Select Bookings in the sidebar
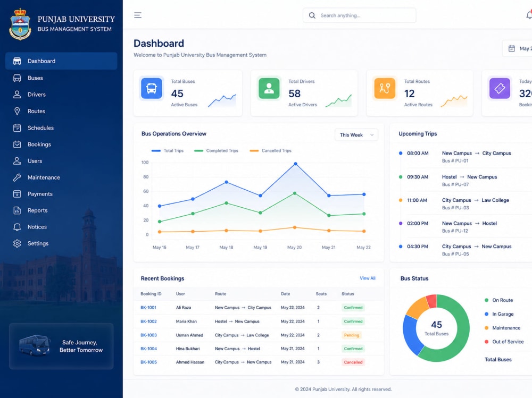Image resolution: width=532 pixels, height=398 pixels. (61, 145)
